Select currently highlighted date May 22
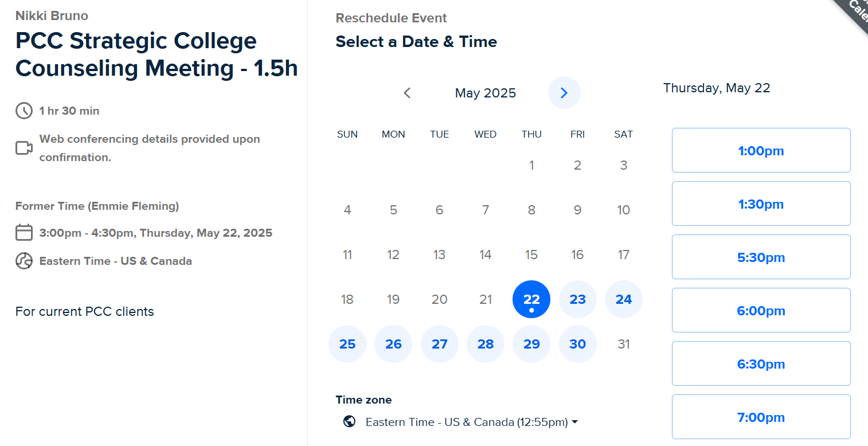868x446 pixels. (531, 299)
